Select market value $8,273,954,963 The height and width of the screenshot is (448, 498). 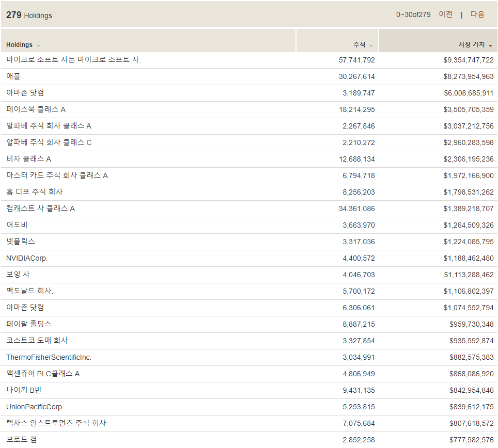(469, 76)
